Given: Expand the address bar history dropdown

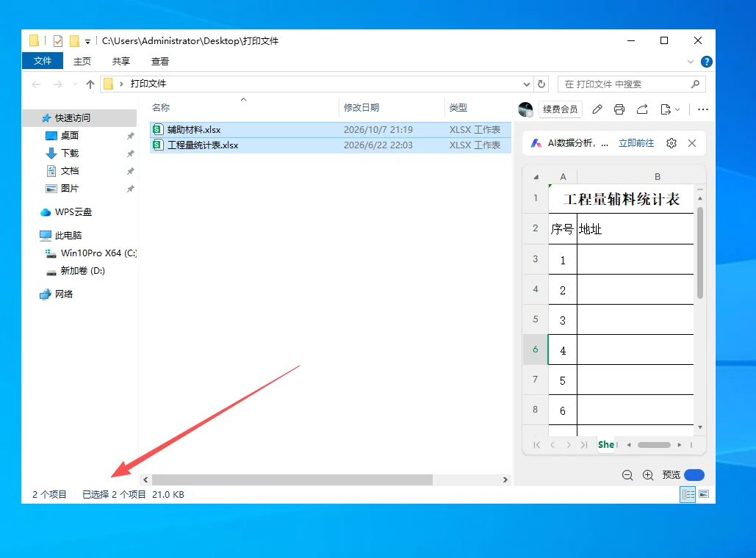Looking at the screenshot, I should pos(527,84).
